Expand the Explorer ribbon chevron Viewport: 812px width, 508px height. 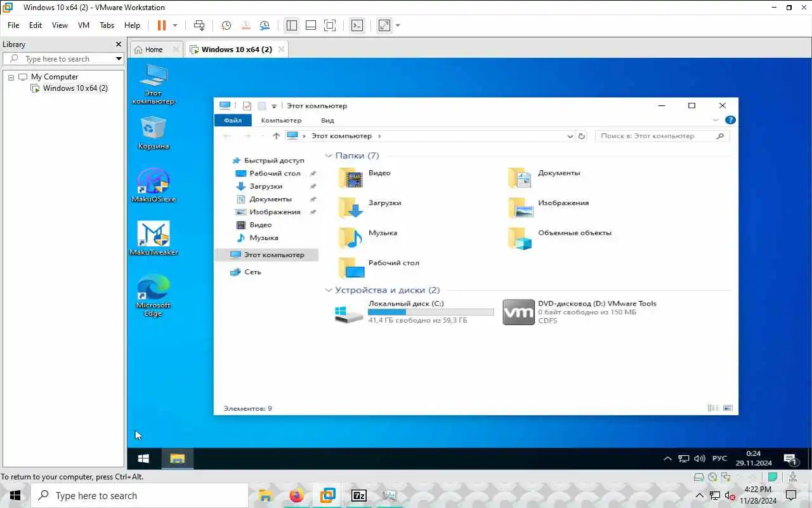tap(716, 120)
